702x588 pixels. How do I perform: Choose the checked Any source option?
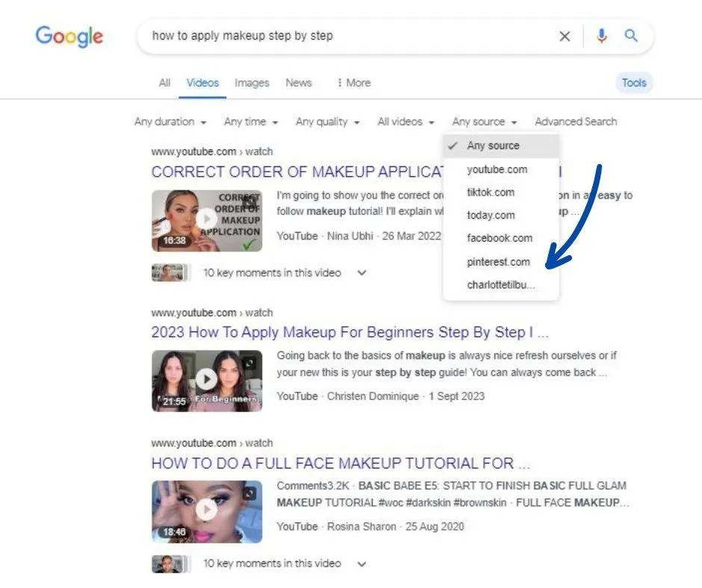(x=501, y=146)
